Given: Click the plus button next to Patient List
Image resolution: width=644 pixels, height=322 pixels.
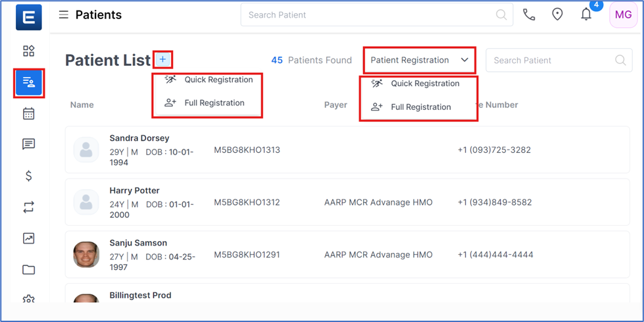Looking at the screenshot, I should coord(162,60).
